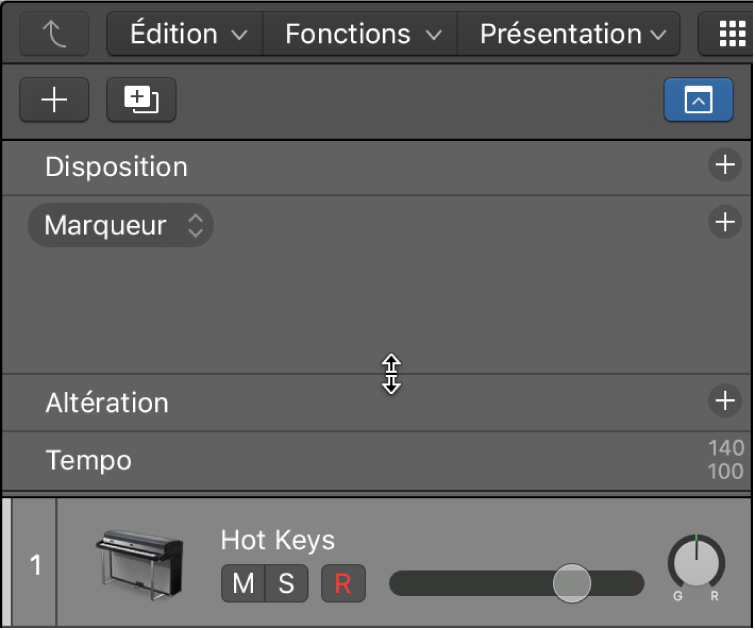Click the add track plus button
Viewport: 755px width, 630px height.
coord(54,100)
